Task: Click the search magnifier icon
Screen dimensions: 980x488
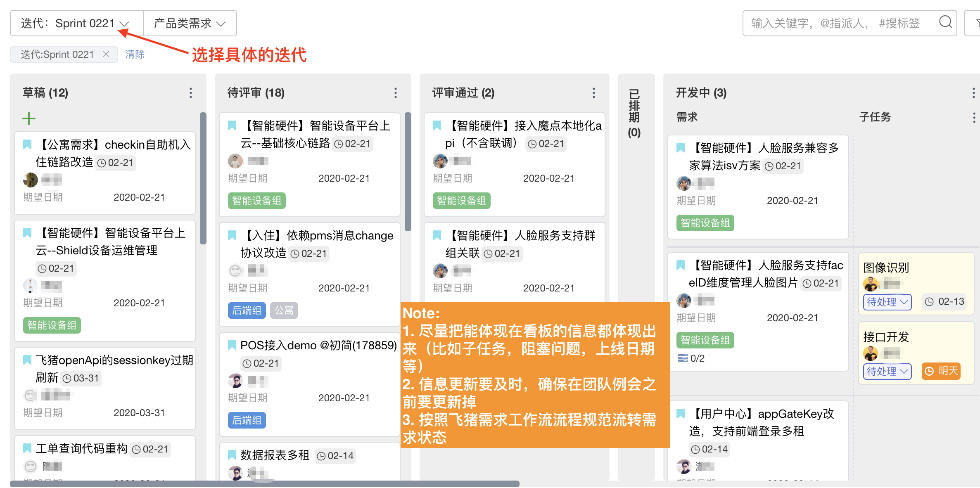Action: click(x=945, y=22)
